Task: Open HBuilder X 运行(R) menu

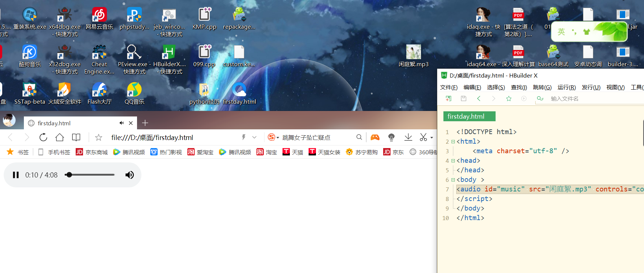Action: pos(567,87)
